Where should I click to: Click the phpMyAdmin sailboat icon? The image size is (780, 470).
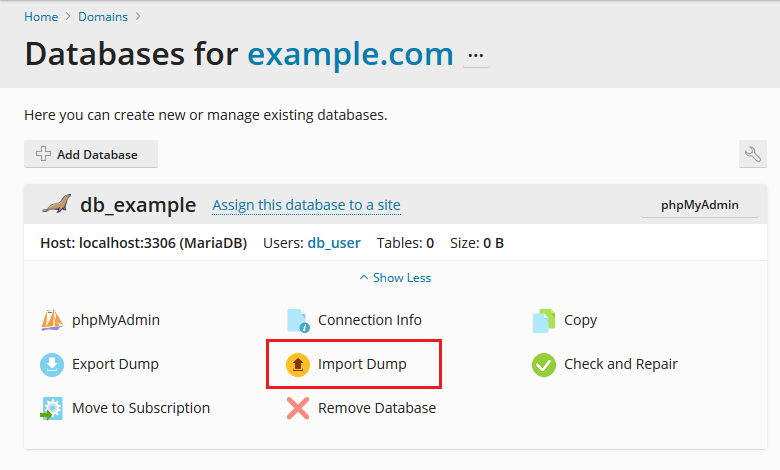(x=52, y=321)
